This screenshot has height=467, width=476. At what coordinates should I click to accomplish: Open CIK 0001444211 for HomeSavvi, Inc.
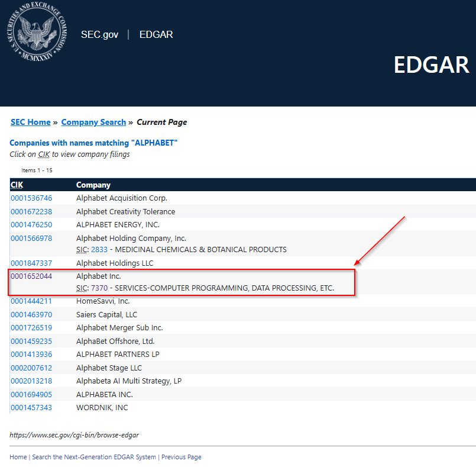[x=31, y=301]
